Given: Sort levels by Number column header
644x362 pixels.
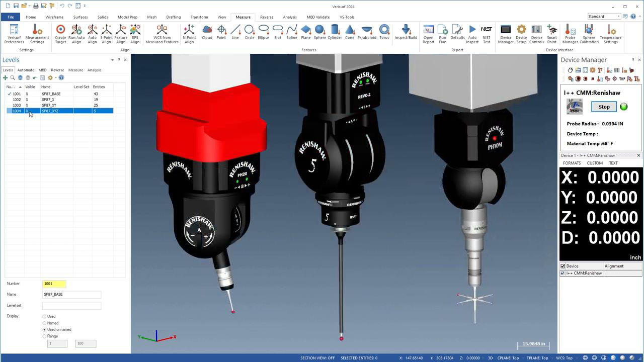Looking at the screenshot, I should (15, 87).
